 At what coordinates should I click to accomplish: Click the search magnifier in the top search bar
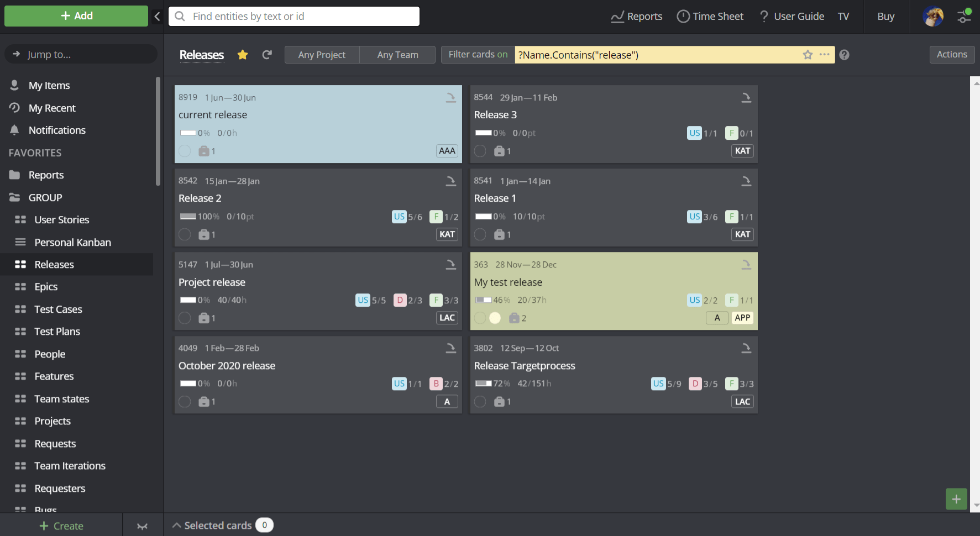[x=179, y=16]
